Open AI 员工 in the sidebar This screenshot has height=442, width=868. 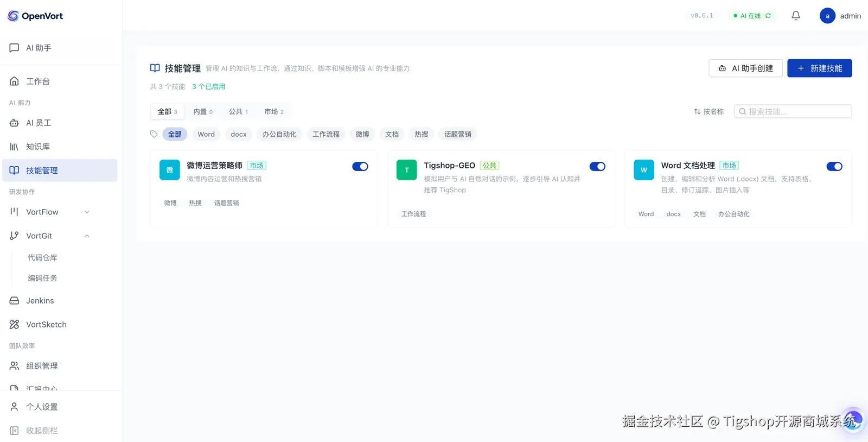click(x=60, y=123)
